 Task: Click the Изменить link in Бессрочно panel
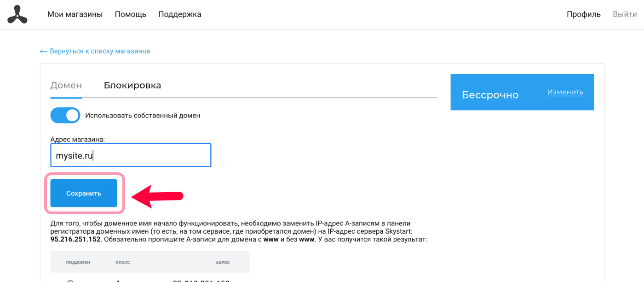tap(565, 92)
